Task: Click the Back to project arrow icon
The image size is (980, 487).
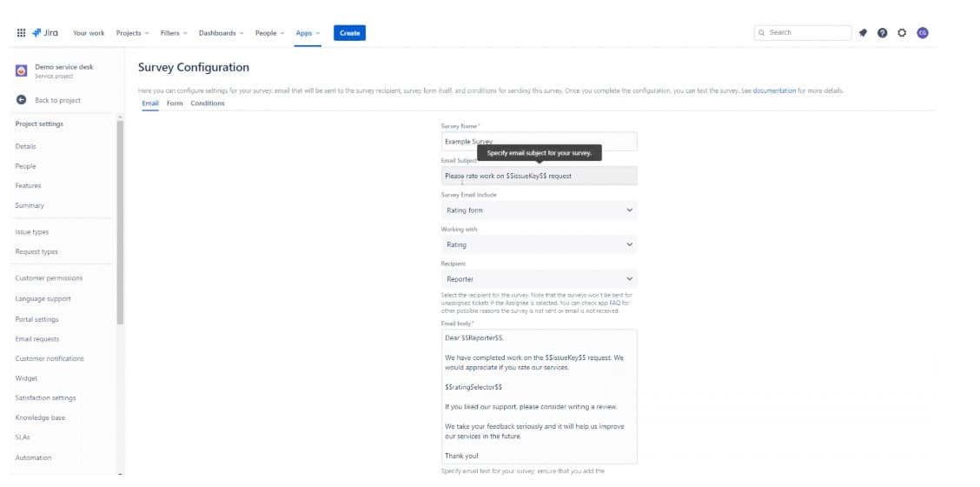Action: pyautogui.click(x=21, y=100)
